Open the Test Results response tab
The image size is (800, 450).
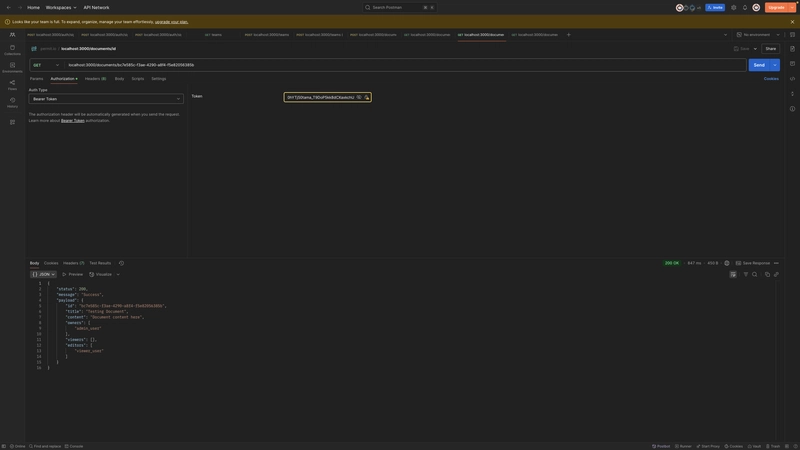[x=100, y=263]
